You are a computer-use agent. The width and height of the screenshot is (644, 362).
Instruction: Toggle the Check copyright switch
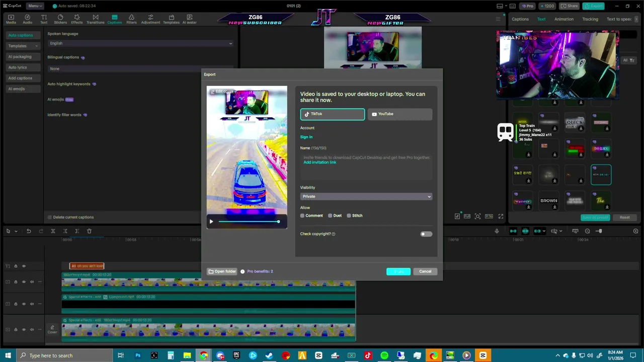pos(426,234)
